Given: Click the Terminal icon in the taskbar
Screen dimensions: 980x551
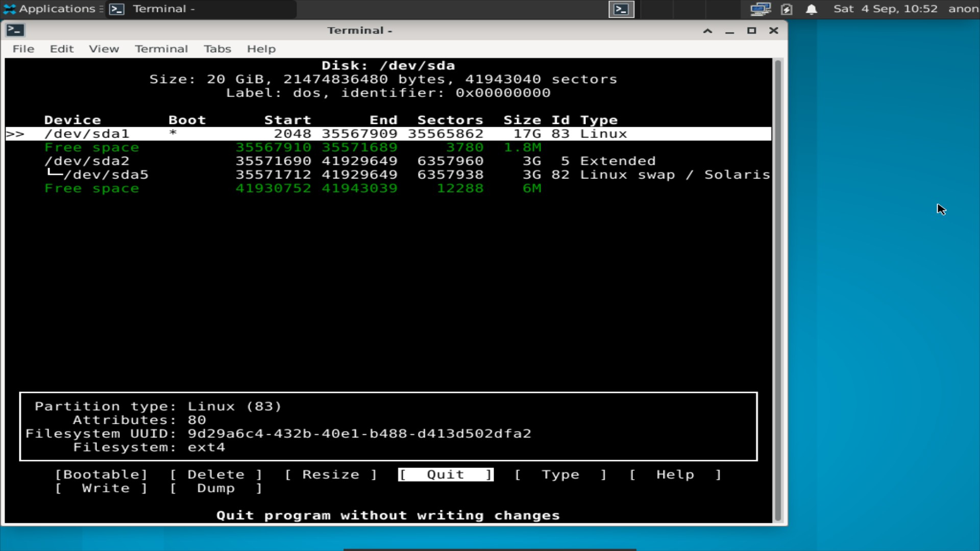Looking at the screenshot, I should tap(117, 9).
